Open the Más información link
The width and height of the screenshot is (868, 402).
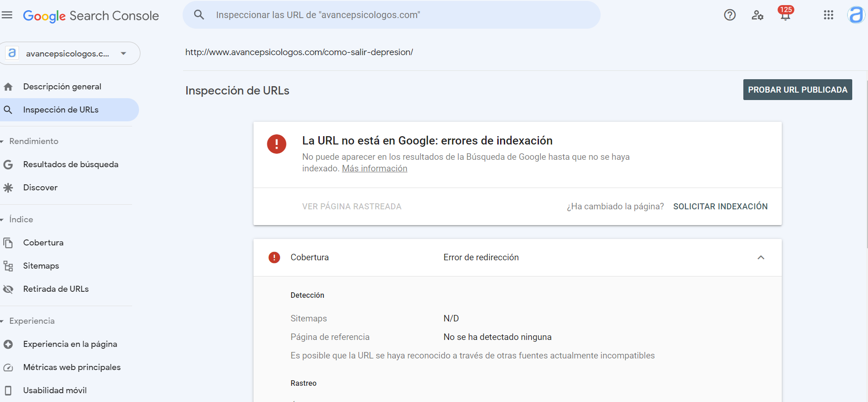(x=374, y=169)
